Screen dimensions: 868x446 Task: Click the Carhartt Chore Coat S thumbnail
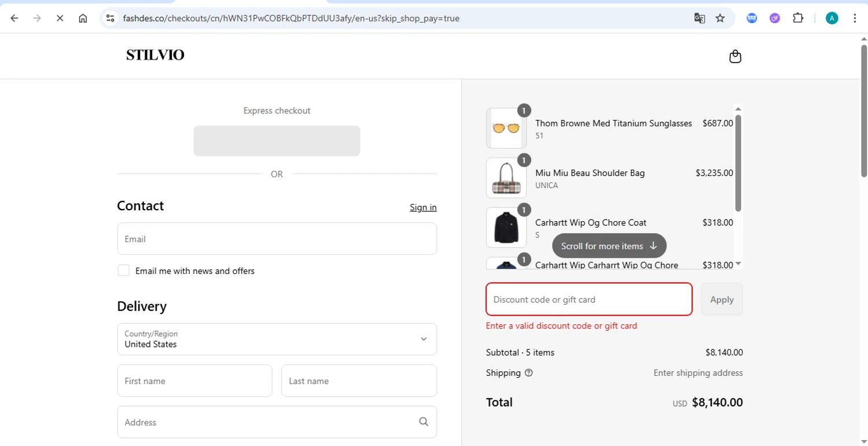click(x=506, y=228)
